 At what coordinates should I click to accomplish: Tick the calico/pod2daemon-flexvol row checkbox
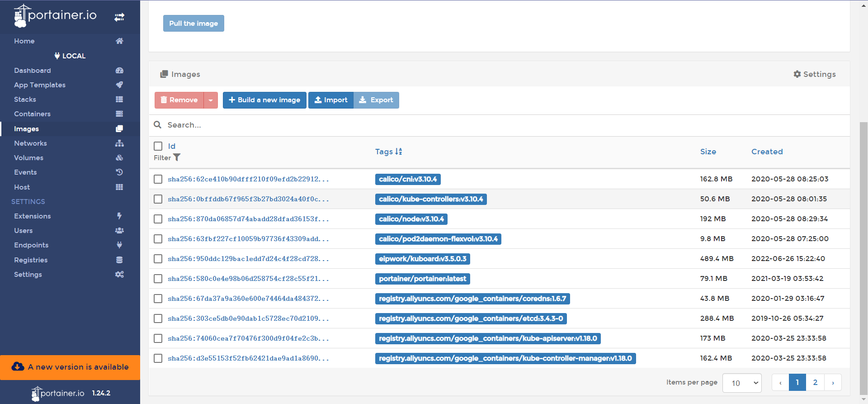click(x=158, y=239)
